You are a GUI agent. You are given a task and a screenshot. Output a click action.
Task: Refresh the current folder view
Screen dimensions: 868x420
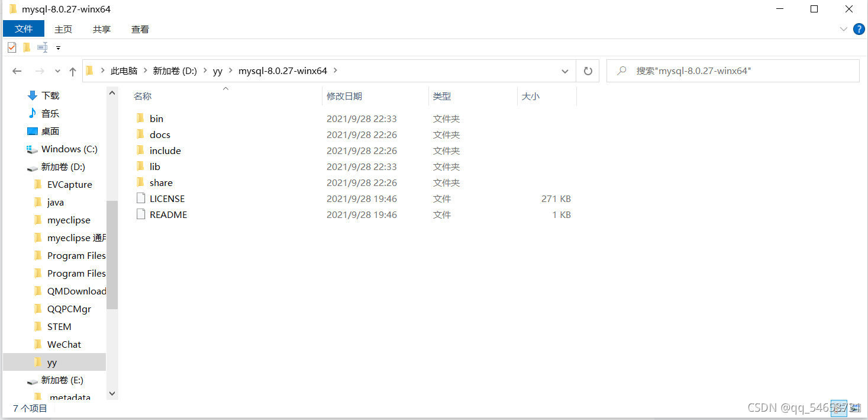(x=588, y=71)
